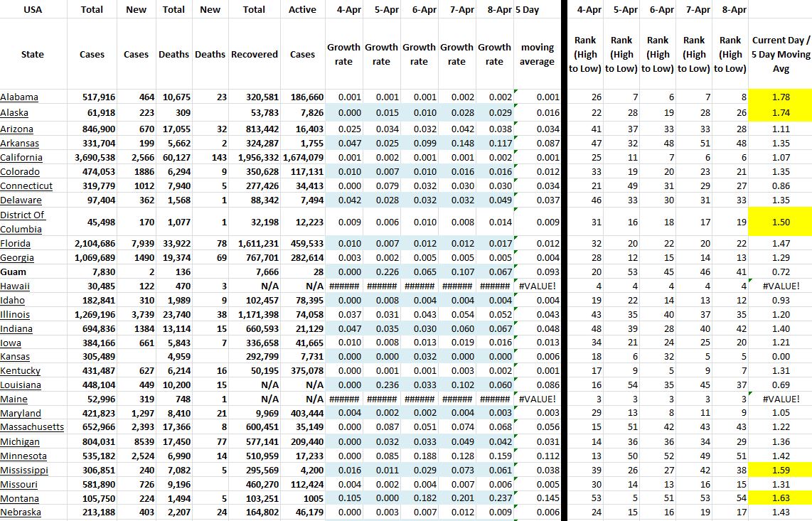Select the yellow 1.50 District of Columbia cell
Screen dimensions: 812x521
pyautogui.click(x=780, y=222)
